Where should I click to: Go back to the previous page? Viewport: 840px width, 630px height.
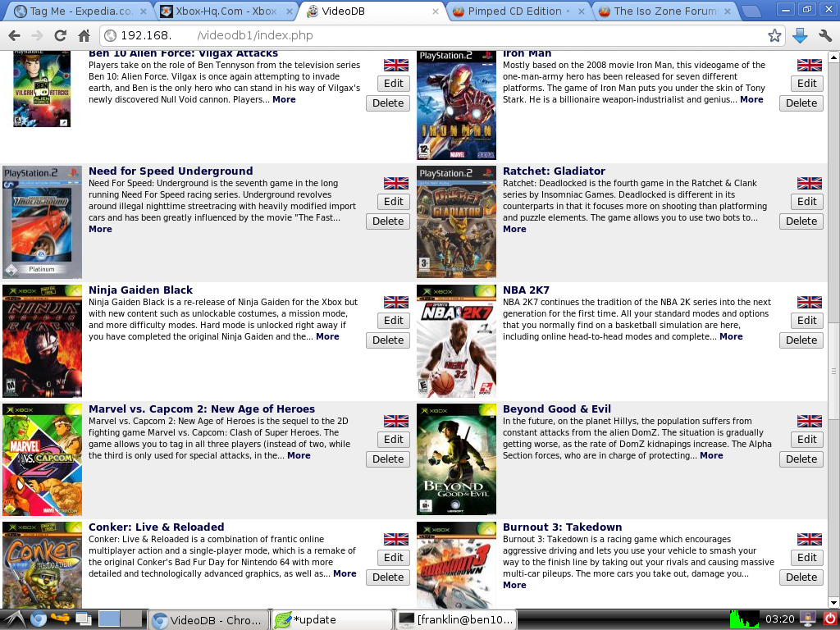pos(15,36)
